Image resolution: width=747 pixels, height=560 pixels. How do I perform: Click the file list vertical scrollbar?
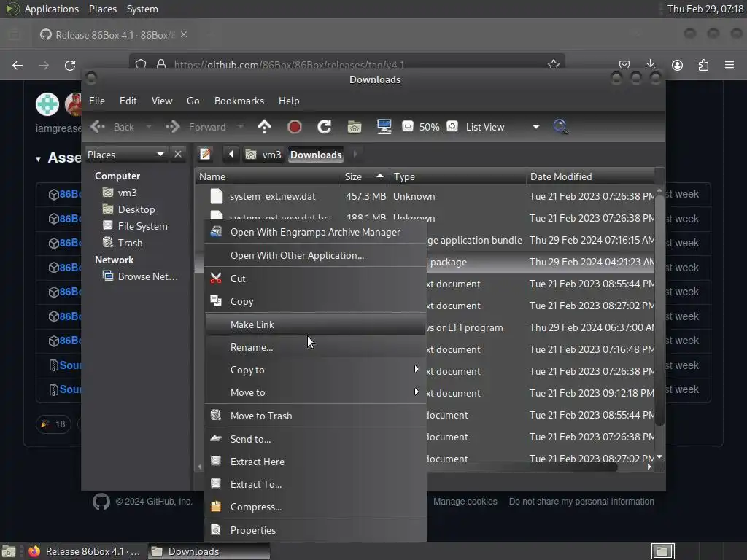coord(659,309)
